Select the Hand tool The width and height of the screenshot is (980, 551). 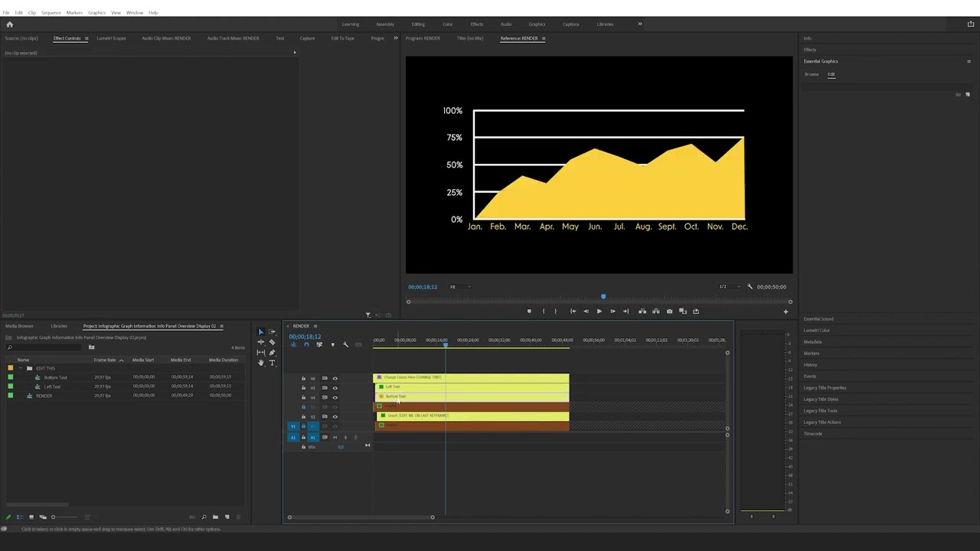point(260,363)
